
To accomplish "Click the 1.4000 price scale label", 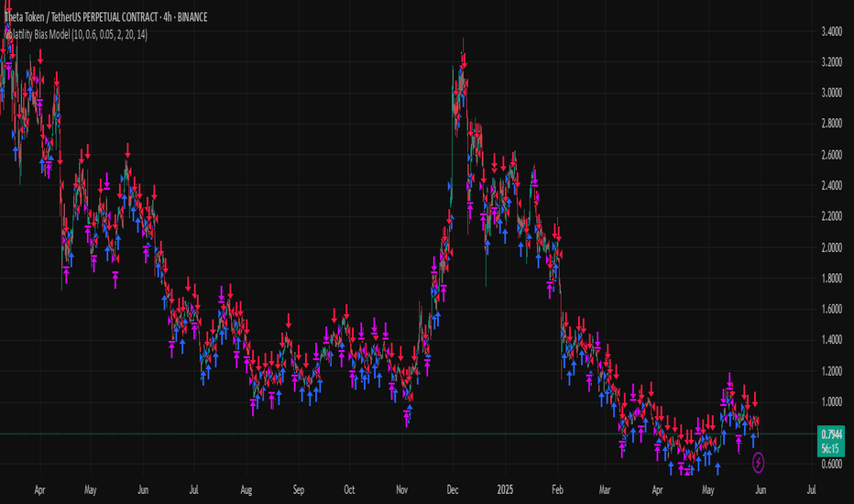I will pyautogui.click(x=832, y=340).
